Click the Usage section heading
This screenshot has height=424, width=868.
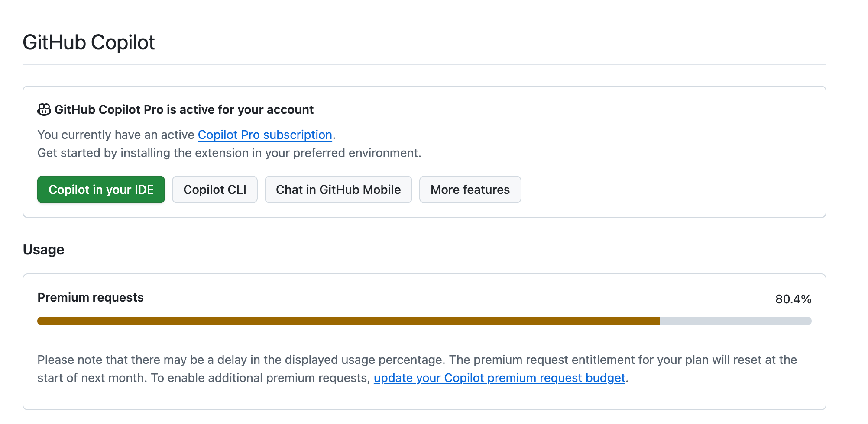coord(43,250)
